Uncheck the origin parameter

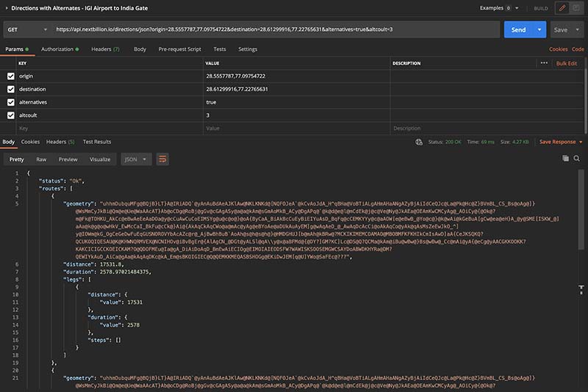pos(11,76)
